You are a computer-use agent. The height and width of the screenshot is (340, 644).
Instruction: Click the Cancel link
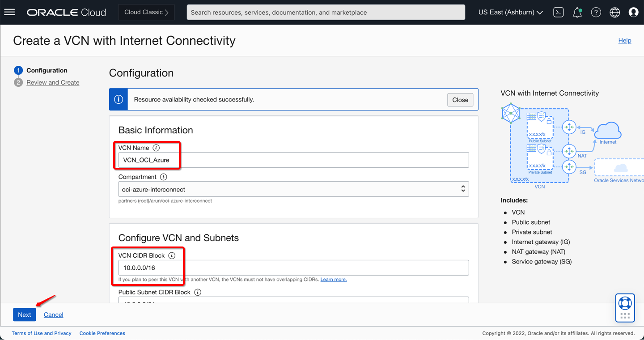pos(53,315)
